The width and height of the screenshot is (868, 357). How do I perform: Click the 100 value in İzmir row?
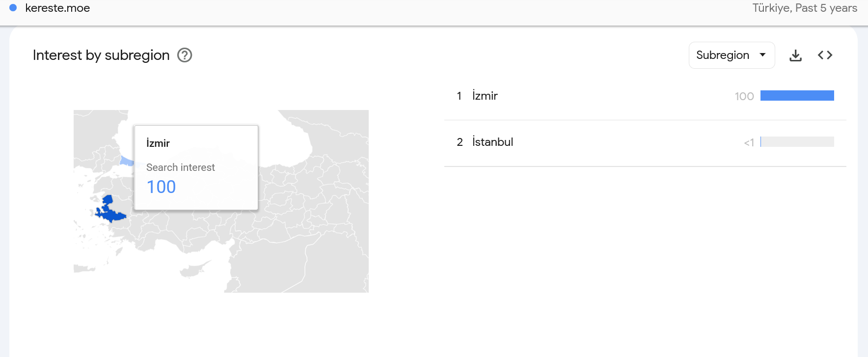click(x=744, y=96)
